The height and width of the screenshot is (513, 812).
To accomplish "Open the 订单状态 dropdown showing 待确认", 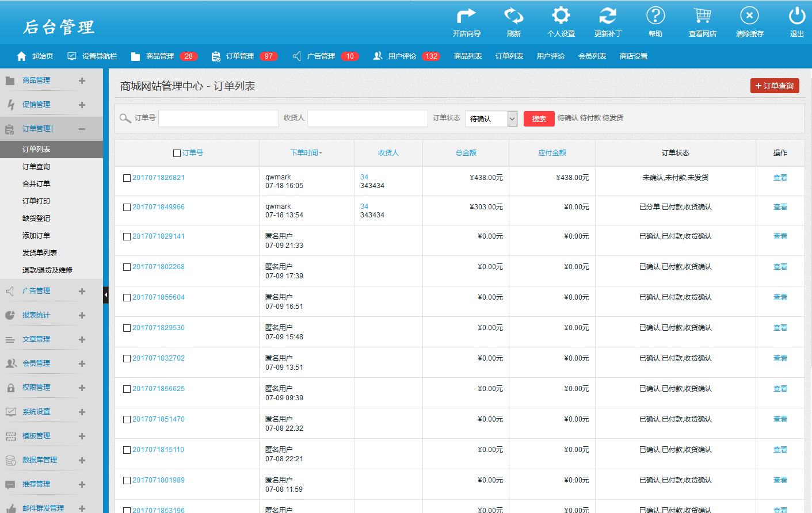I will (491, 118).
